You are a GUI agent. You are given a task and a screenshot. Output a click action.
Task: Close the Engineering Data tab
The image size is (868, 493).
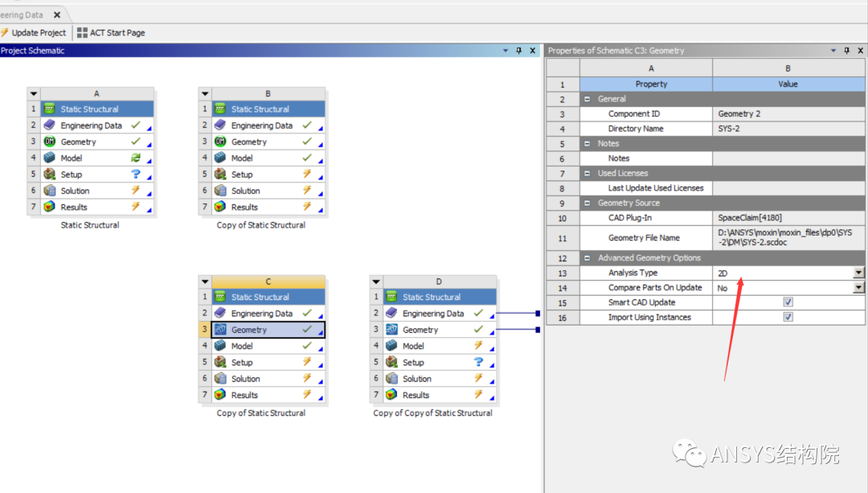click(x=57, y=15)
